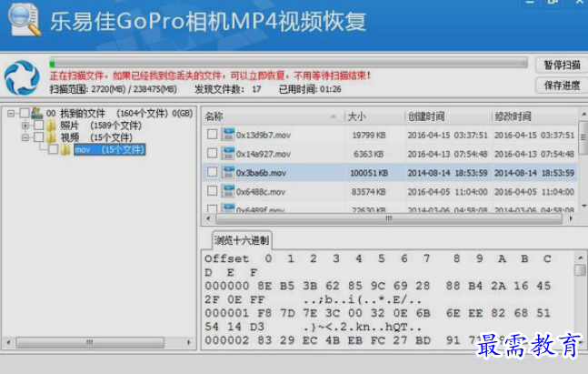Click the file list horizontal scrollbar thumb
Screen dimensions: 588x374
[x=389, y=218]
